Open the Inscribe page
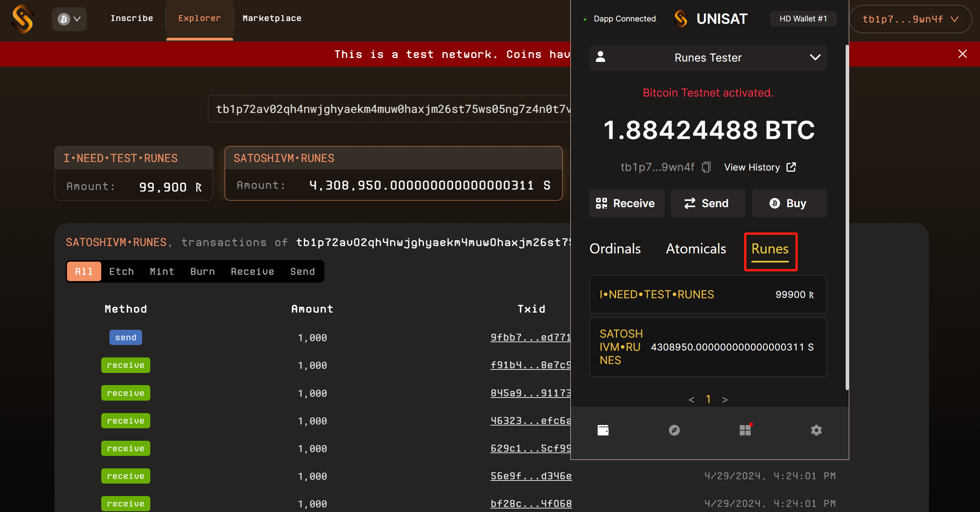The image size is (980, 512). tap(132, 18)
